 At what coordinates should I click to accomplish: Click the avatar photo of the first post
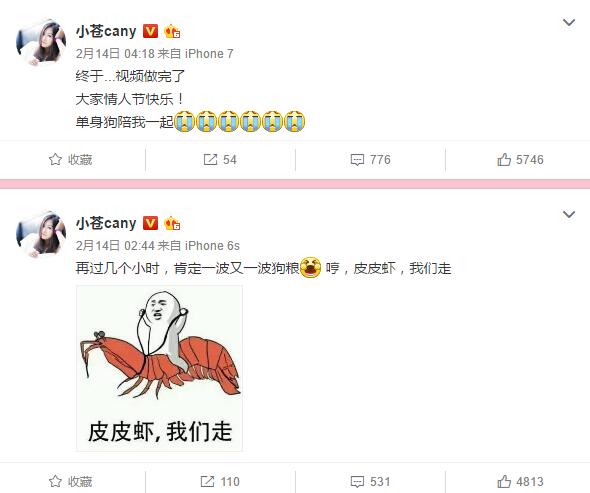[x=41, y=43]
